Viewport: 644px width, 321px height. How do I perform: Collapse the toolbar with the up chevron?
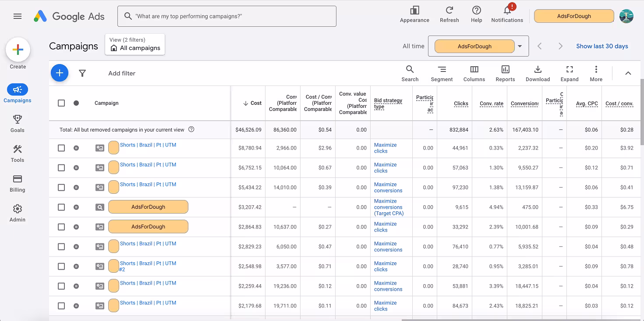coord(628,73)
